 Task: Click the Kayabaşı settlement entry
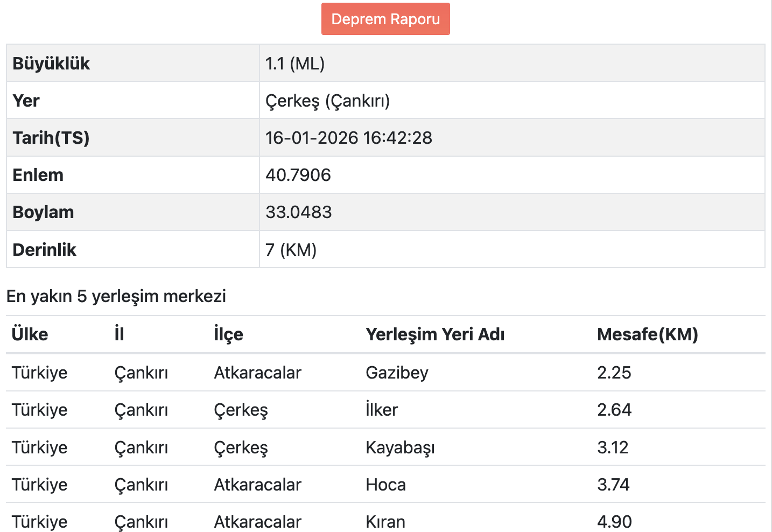coord(400,447)
